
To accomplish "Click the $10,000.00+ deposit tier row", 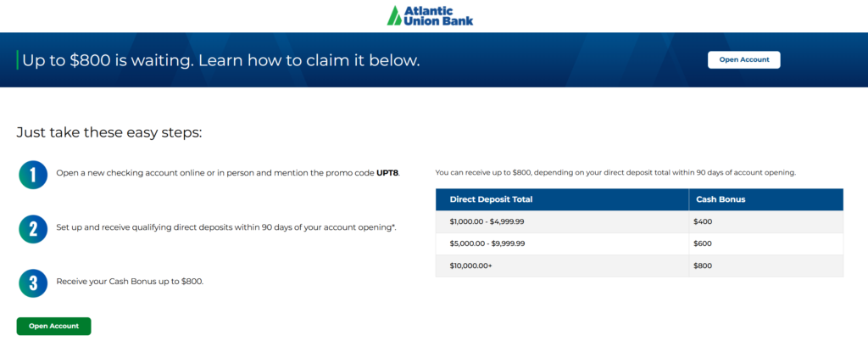I will point(639,266).
